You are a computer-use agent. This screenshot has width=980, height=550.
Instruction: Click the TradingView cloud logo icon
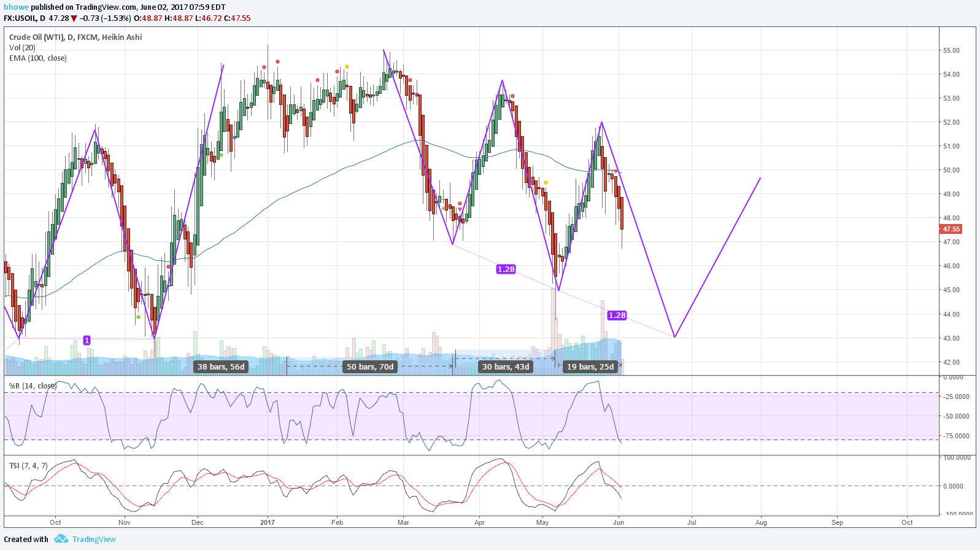pos(61,539)
